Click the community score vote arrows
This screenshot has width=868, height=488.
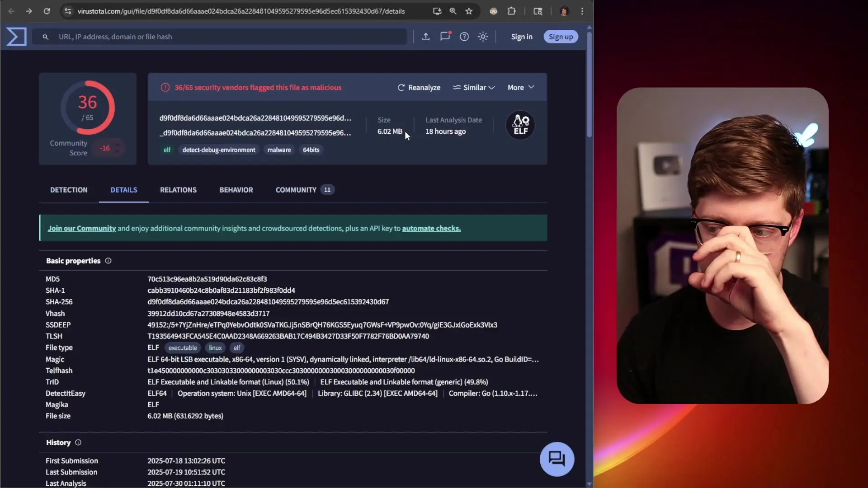click(117, 148)
